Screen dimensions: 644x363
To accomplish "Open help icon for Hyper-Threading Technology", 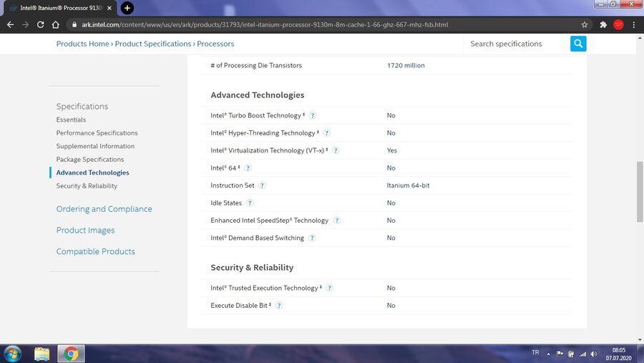I will (326, 132).
